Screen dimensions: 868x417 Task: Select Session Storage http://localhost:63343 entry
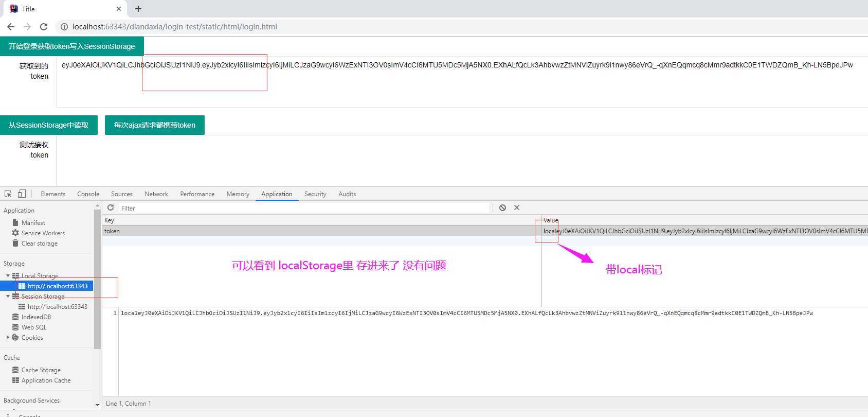pyautogui.click(x=52, y=307)
